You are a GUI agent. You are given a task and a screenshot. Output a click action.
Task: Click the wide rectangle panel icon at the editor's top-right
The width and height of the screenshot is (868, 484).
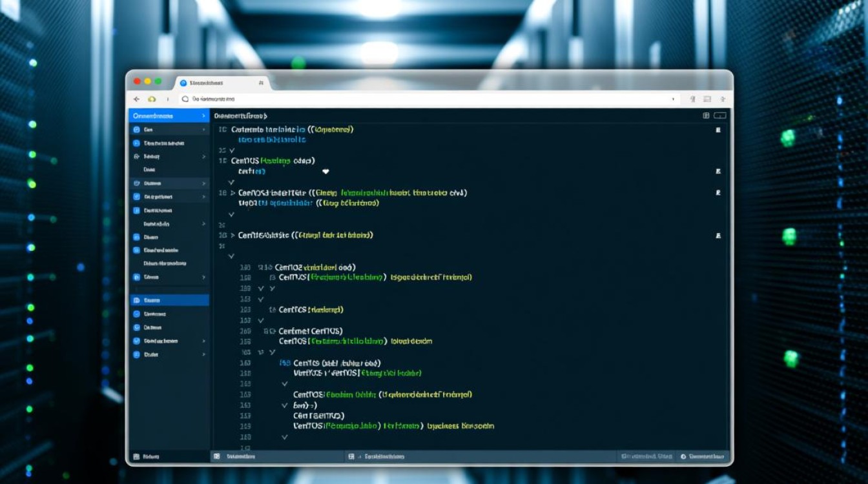[x=719, y=116]
